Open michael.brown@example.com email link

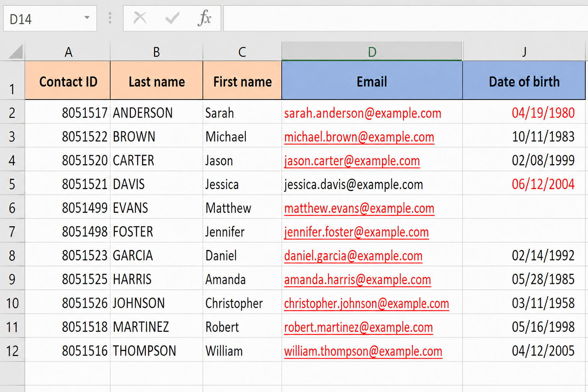point(359,137)
